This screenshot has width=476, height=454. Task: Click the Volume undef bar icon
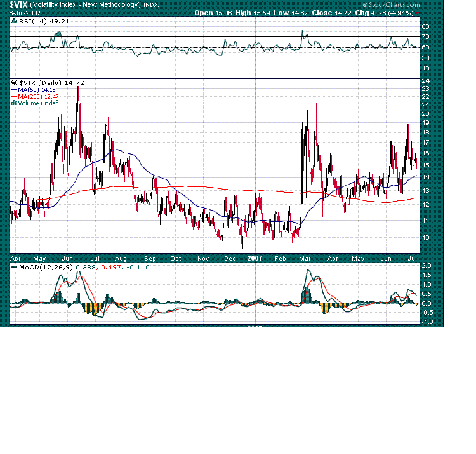coord(14,103)
